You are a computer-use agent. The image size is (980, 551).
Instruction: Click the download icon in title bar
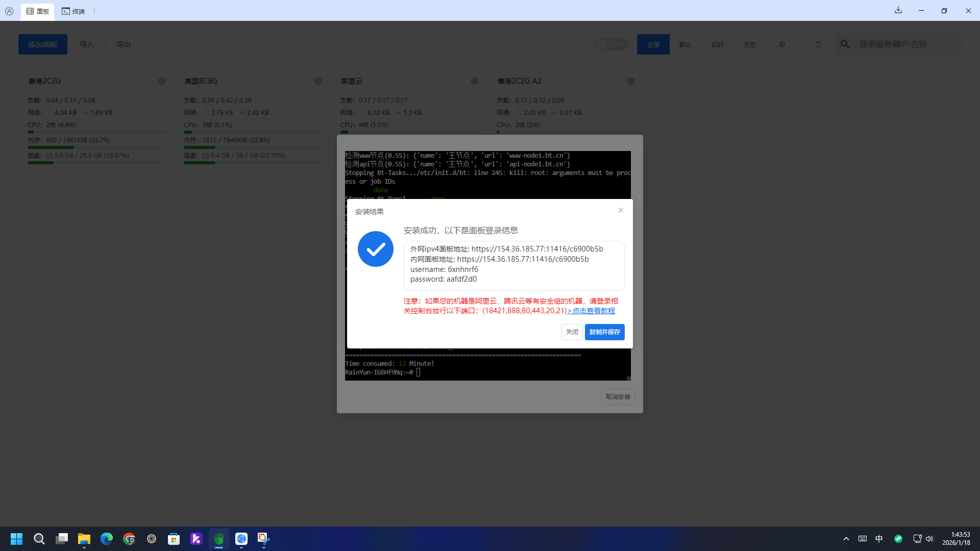click(898, 10)
